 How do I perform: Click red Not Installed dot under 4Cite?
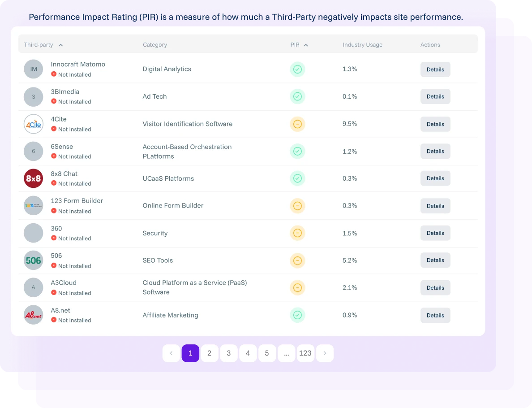pos(54,129)
